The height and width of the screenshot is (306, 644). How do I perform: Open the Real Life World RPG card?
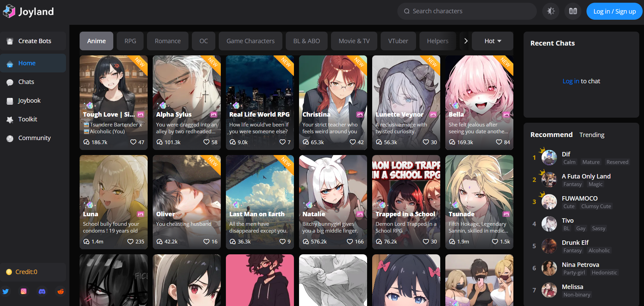click(260, 103)
